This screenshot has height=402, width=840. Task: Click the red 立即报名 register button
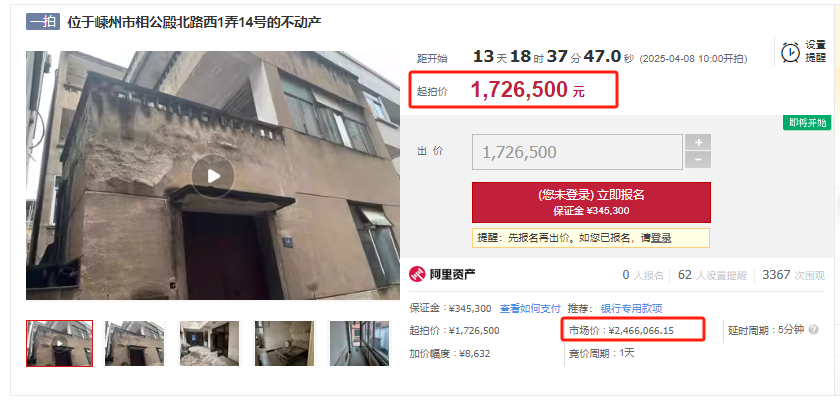(591, 202)
